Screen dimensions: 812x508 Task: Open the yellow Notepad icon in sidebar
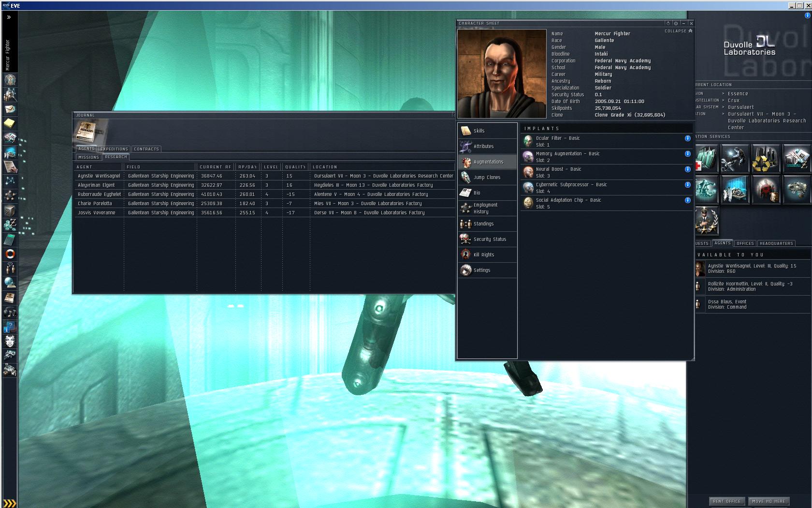(10, 123)
